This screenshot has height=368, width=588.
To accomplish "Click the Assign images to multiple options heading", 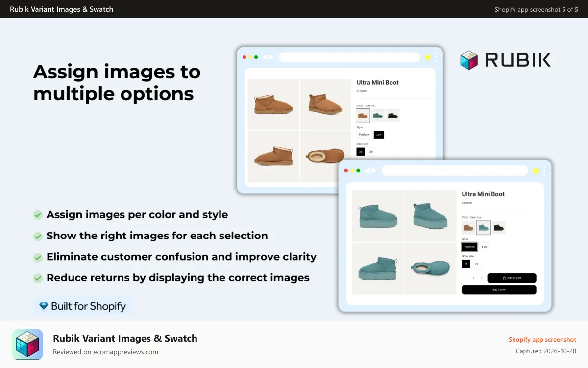I will (117, 82).
